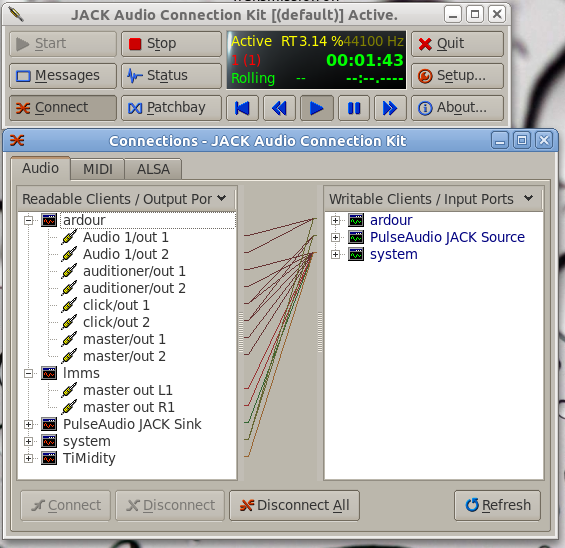Minimize the Connections window
Screen dimensions: 565x548
500,141
